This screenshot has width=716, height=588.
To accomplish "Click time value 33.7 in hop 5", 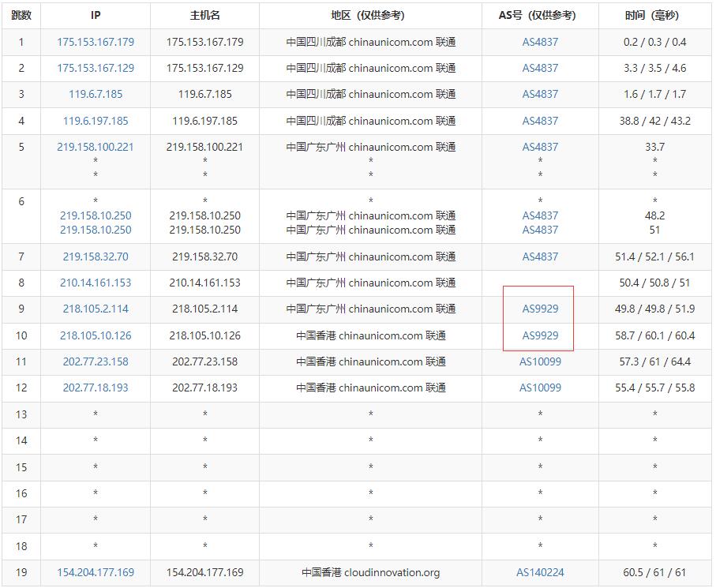I will click(x=654, y=147).
